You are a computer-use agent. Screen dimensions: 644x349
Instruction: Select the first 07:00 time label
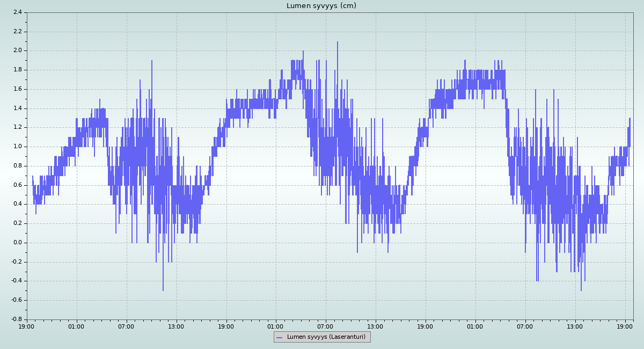point(126,326)
